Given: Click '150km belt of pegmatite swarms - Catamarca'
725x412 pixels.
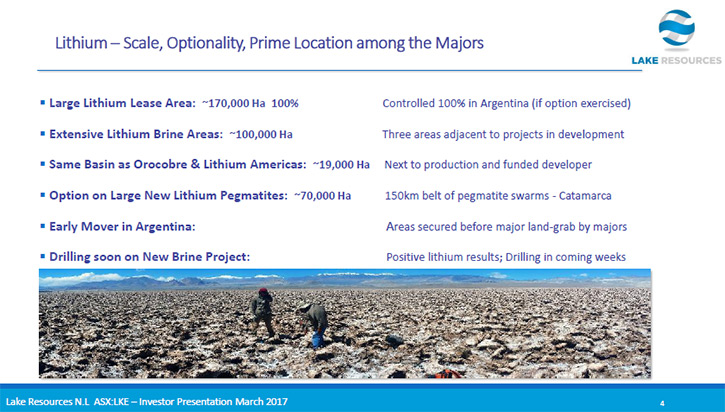Looking at the screenshot, I should click(498, 196).
